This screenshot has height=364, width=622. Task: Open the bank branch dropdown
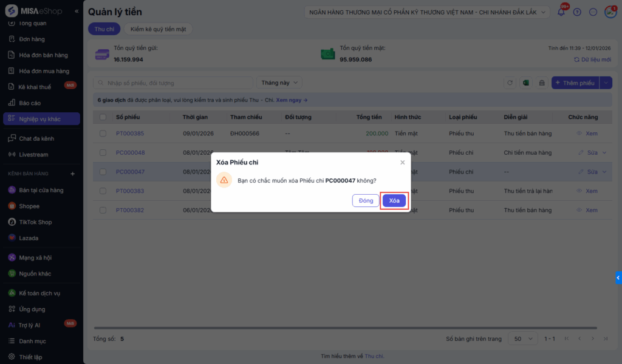click(x=427, y=12)
